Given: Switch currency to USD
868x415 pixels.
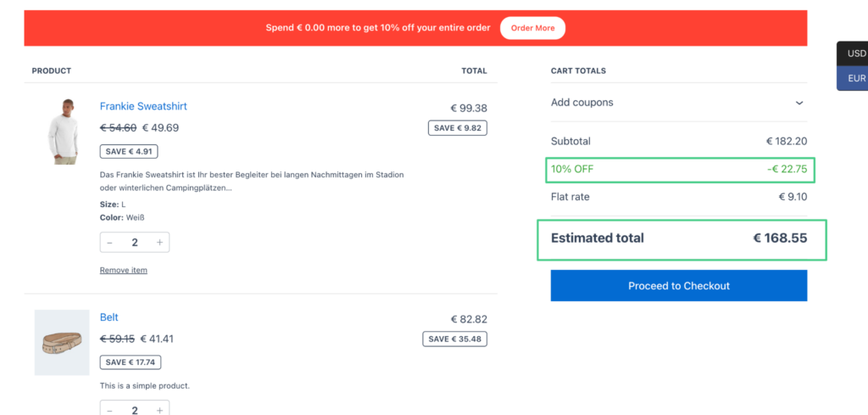Looking at the screenshot, I should pos(856,53).
